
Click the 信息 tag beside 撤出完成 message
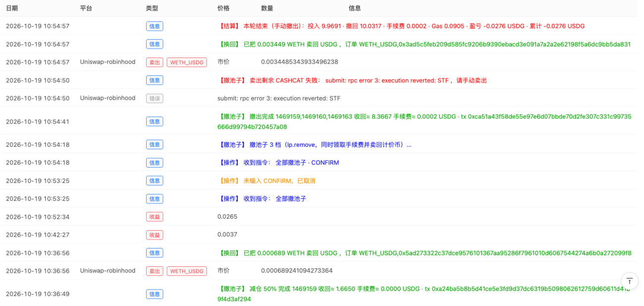click(155, 122)
